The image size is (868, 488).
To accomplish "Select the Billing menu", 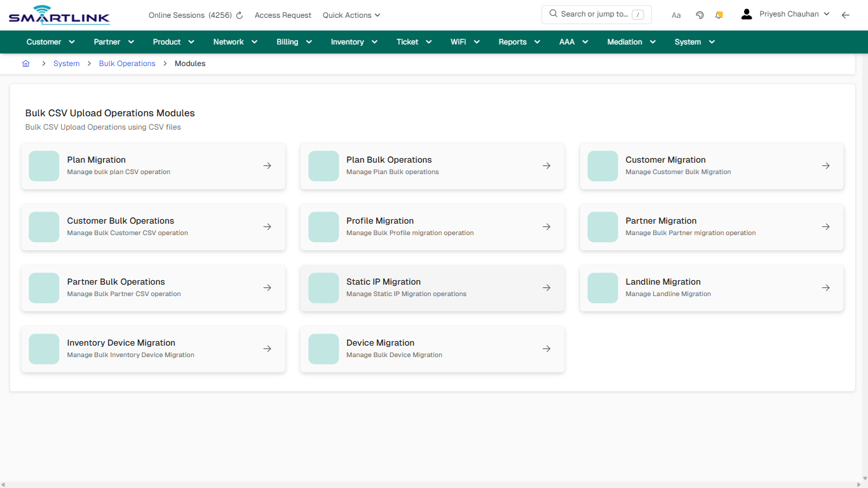I will 294,41.
